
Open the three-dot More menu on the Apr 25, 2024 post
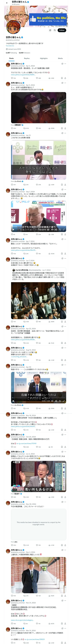pos(65,326)
